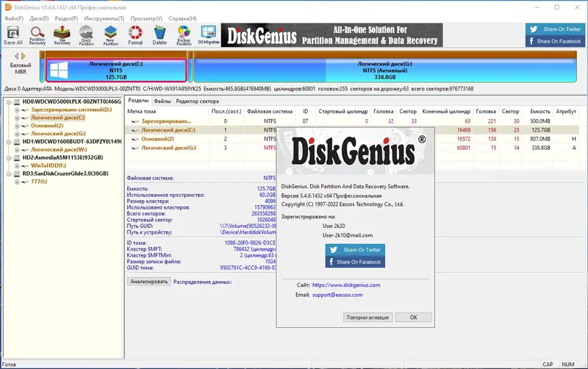Expand the Логический диск(G:) tree node
The height and width of the screenshot is (369, 588).
click(x=17, y=134)
